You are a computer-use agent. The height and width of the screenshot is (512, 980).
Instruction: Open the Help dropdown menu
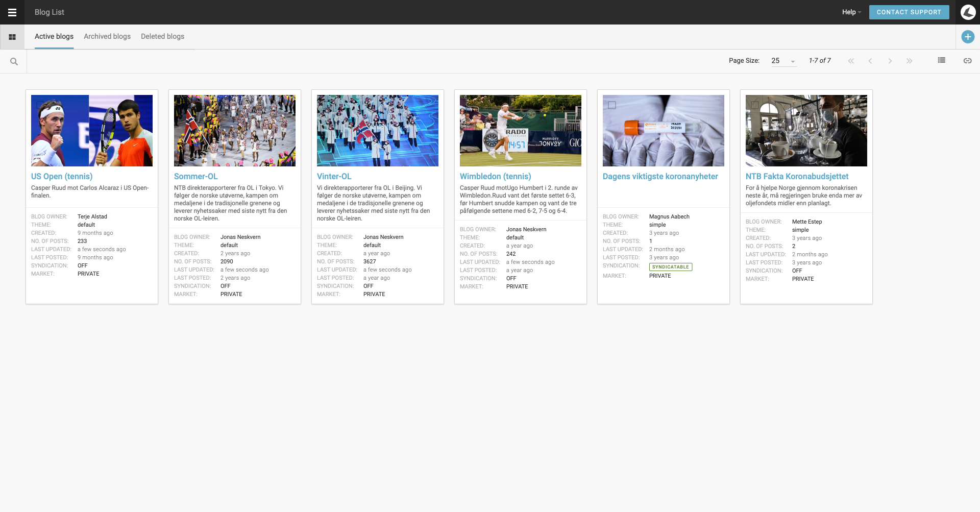[x=851, y=12]
